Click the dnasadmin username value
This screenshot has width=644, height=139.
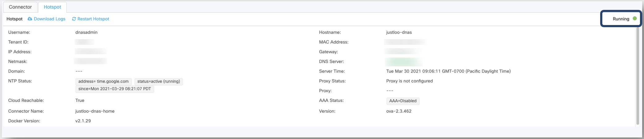coord(86,32)
